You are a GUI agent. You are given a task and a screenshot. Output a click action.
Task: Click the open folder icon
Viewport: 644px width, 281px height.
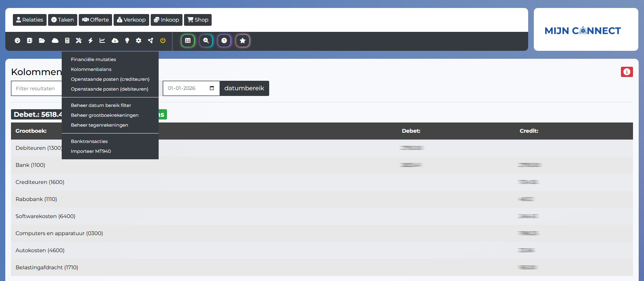pos(42,41)
